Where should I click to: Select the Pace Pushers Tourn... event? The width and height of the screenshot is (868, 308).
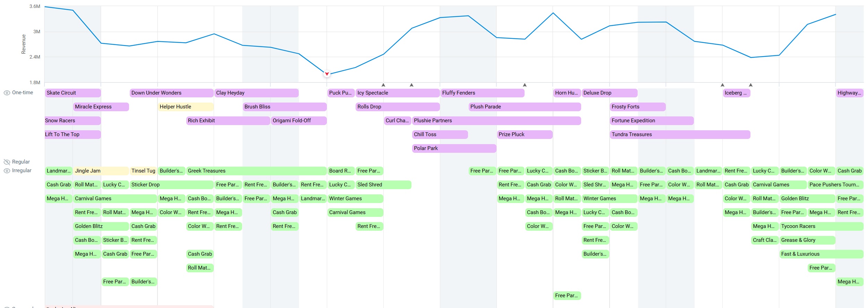pyautogui.click(x=835, y=185)
